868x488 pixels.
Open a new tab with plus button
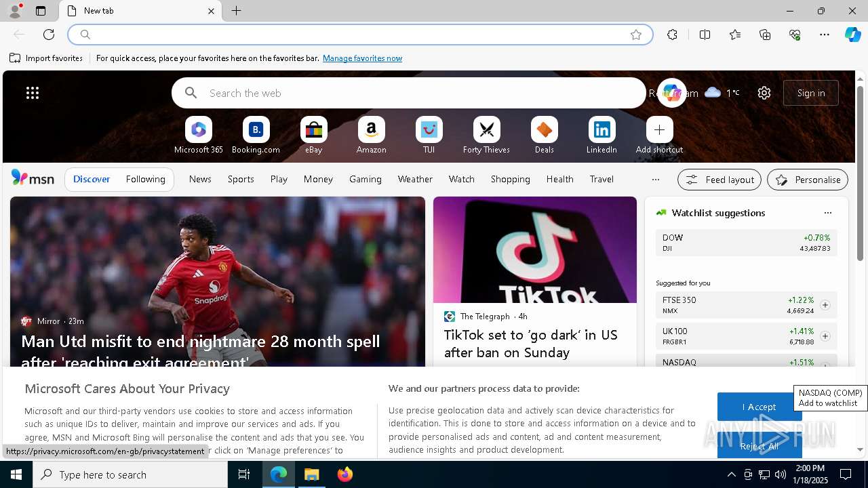point(236,11)
